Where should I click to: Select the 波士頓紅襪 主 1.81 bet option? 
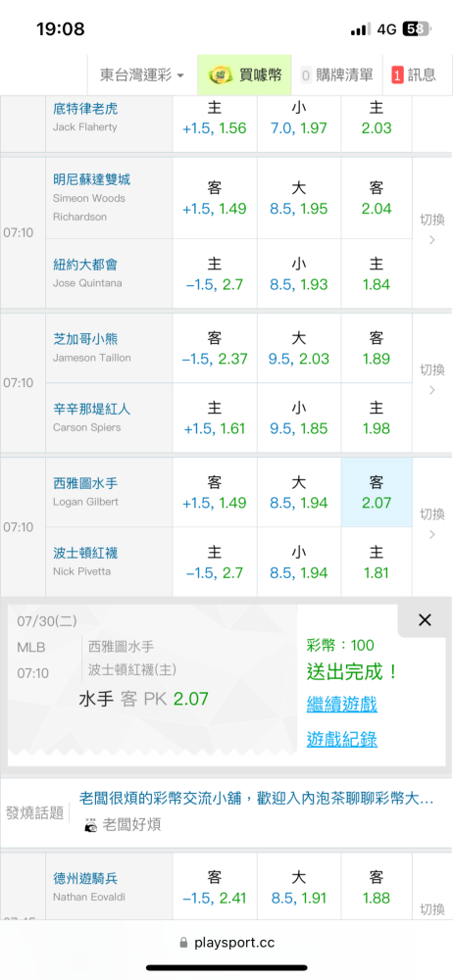377,563
